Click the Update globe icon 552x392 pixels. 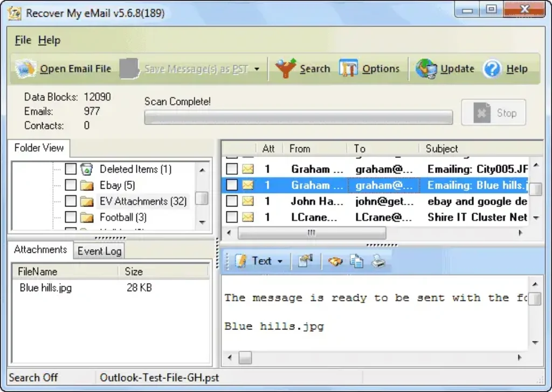[x=426, y=68]
